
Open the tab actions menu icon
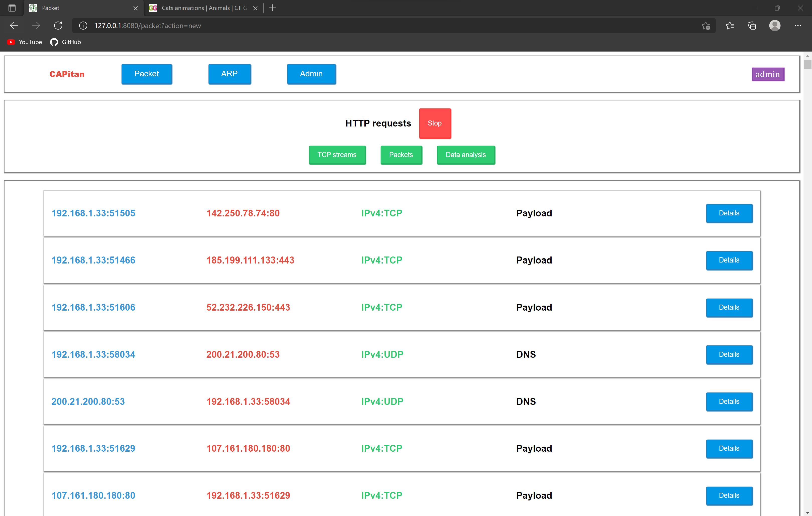tap(12, 8)
